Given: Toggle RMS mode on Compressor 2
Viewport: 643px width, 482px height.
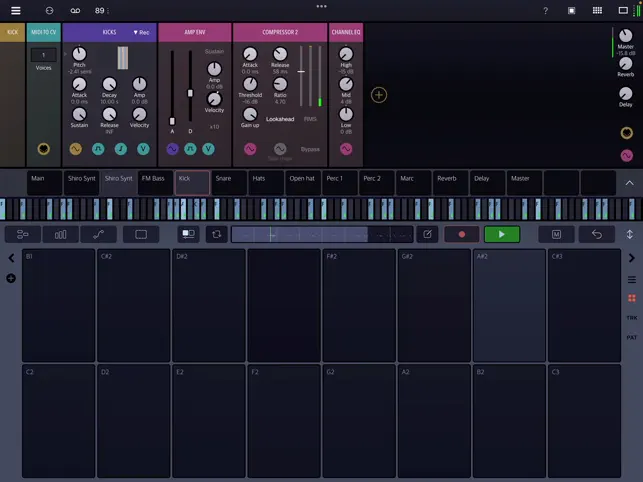Looking at the screenshot, I should tap(310, 119).
